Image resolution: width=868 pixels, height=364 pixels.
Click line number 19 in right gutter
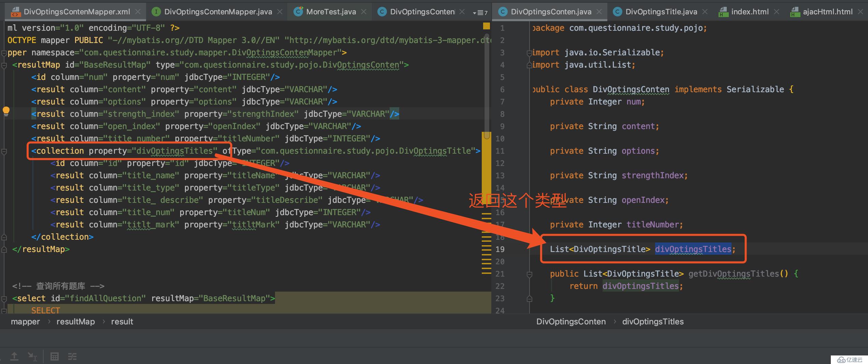point(500,249)
